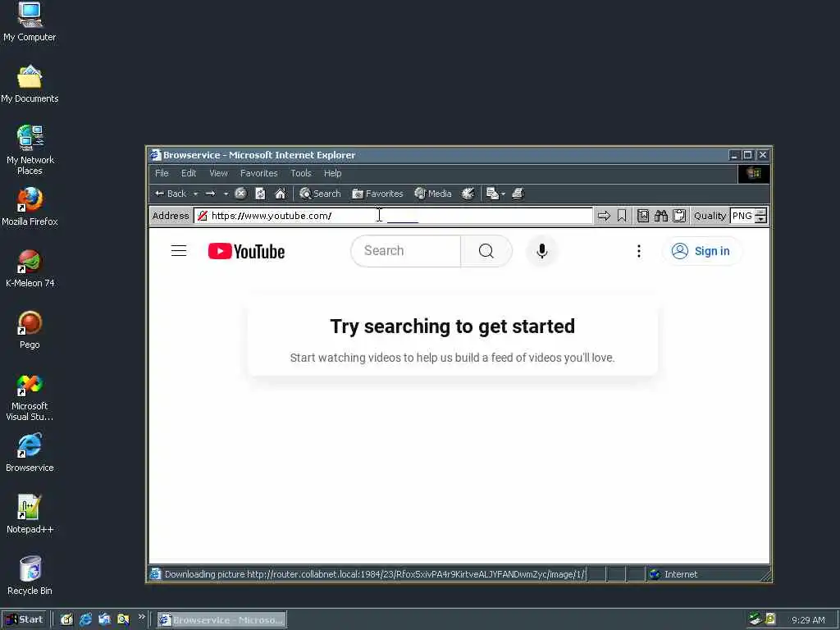840x630 pixels.
Task: Click the Stop loading toolbar icon
Action: click(x=241, y=194)
